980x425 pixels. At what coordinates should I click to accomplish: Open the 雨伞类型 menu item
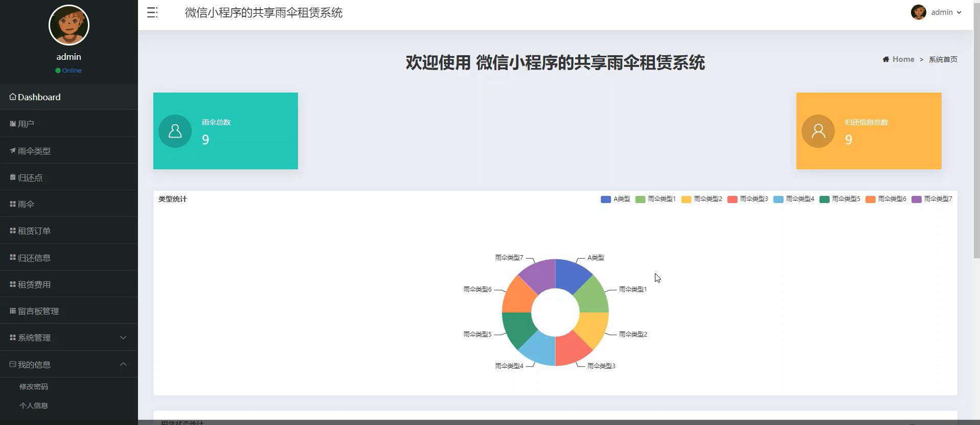point(69,151)
